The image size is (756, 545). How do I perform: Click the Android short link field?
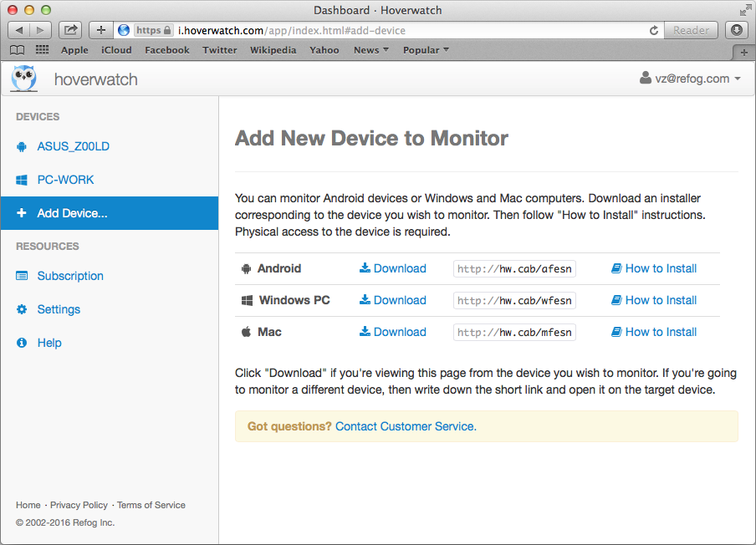[x=514, y=269]
